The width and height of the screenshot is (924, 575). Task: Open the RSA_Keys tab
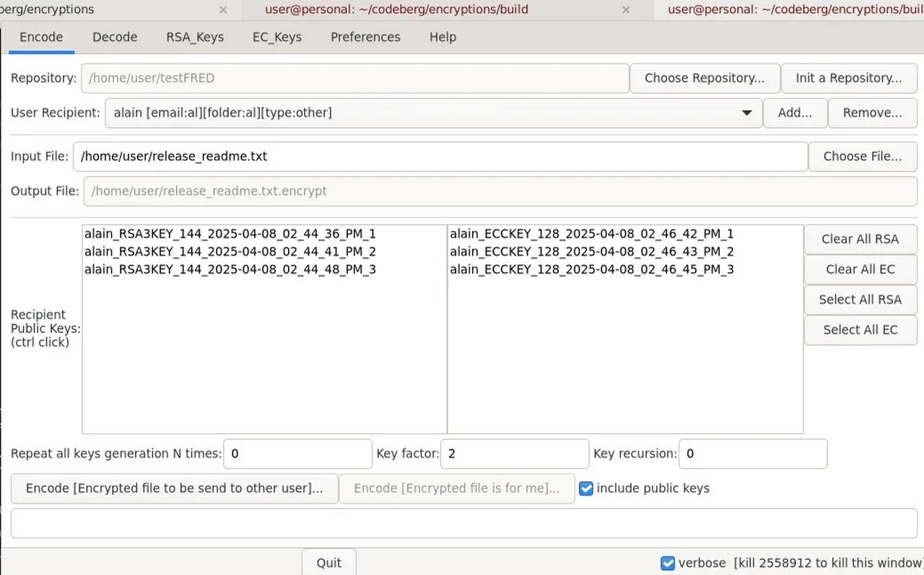tap(194, 37)
